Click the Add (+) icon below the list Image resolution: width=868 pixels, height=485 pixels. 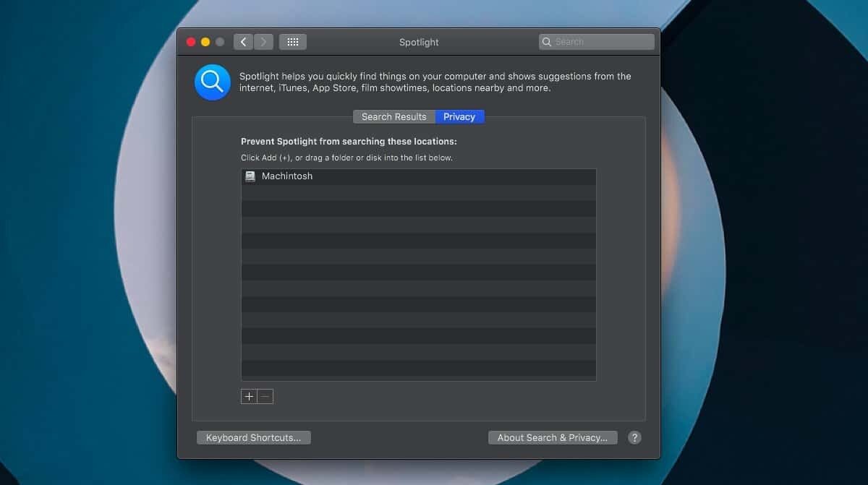point(248,396)
